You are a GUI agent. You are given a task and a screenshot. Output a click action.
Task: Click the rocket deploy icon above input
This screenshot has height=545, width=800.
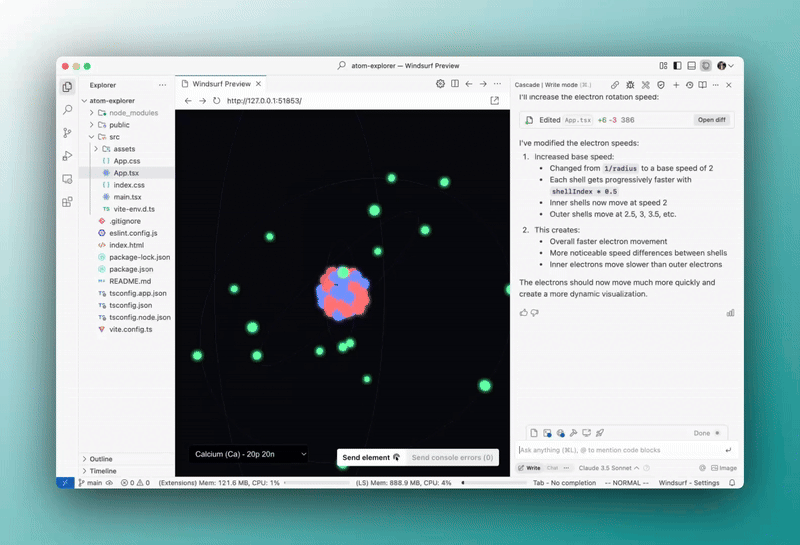(600, 433)
